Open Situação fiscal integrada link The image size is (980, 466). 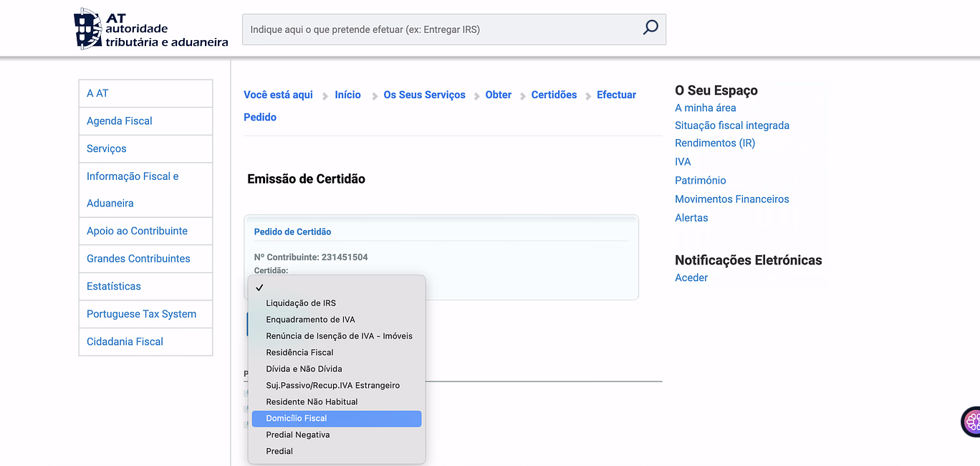click(731, 125)
